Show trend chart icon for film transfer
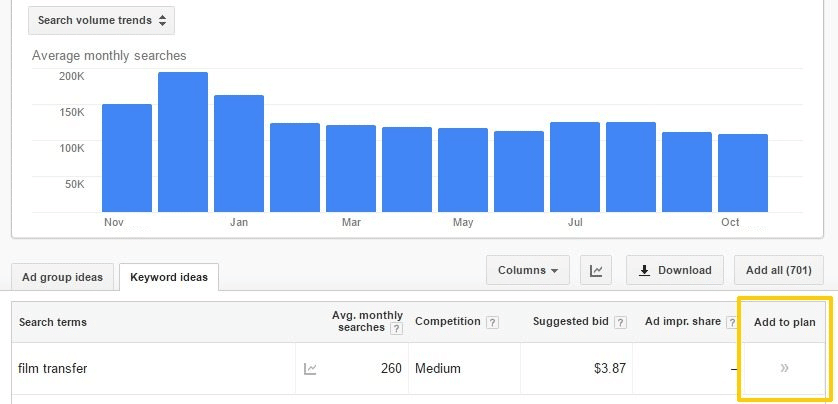This screenshot has height=404, width=838. (311, 369)
